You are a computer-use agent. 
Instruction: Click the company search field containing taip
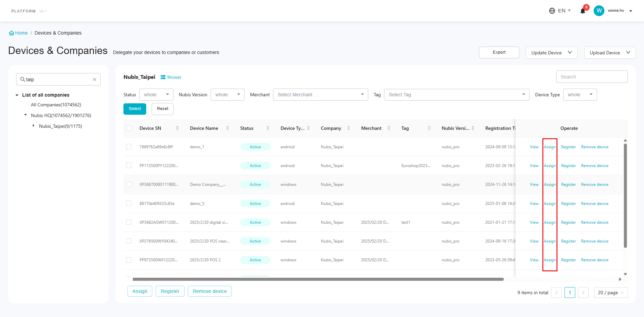pos(58,80)
